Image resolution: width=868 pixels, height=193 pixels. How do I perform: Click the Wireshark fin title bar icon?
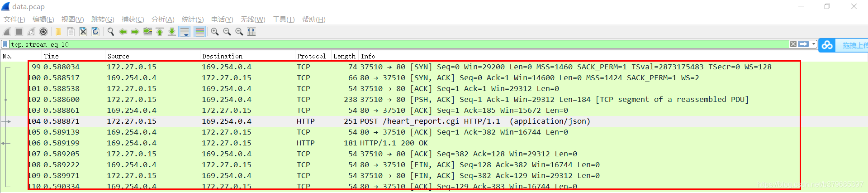(5, 6)
